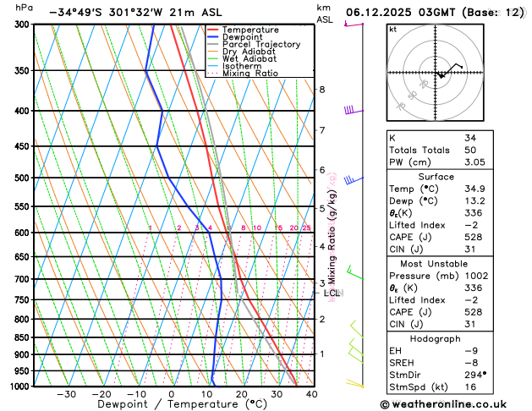This screenshot has height=411, width=532.
Task: Click the '6' km altitude label
Action: 322,170
